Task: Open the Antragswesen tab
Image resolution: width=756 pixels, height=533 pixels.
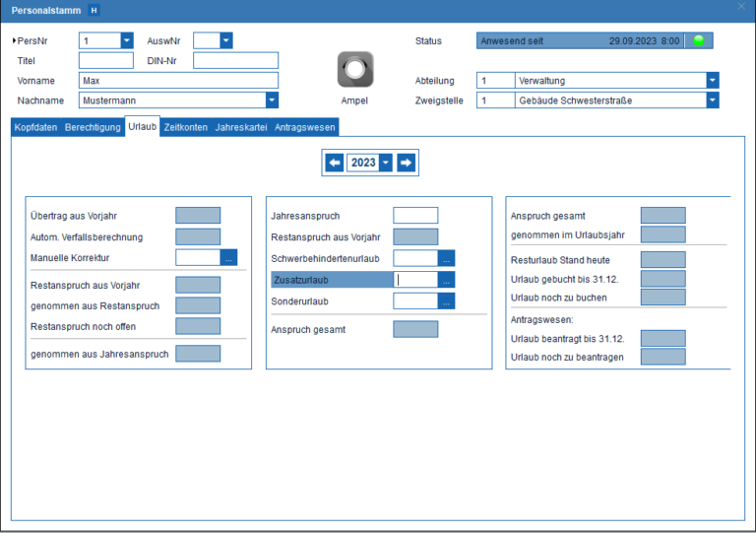Action: click(x=304, y=127)
